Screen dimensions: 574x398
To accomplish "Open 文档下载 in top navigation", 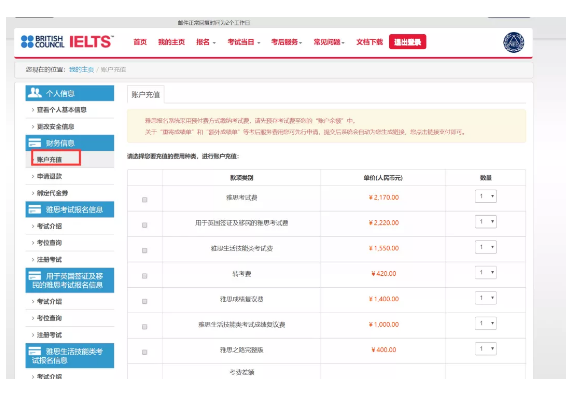I will [369, 42].
